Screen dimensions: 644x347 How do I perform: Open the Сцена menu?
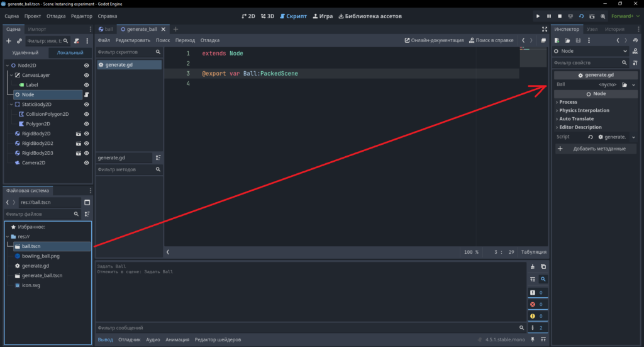click(11, 16)
